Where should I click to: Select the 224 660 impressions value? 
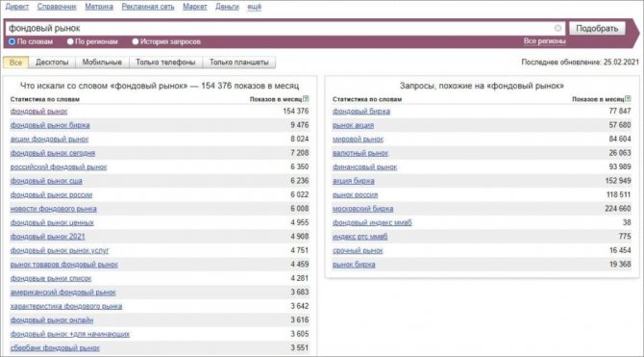pos(618,209)
